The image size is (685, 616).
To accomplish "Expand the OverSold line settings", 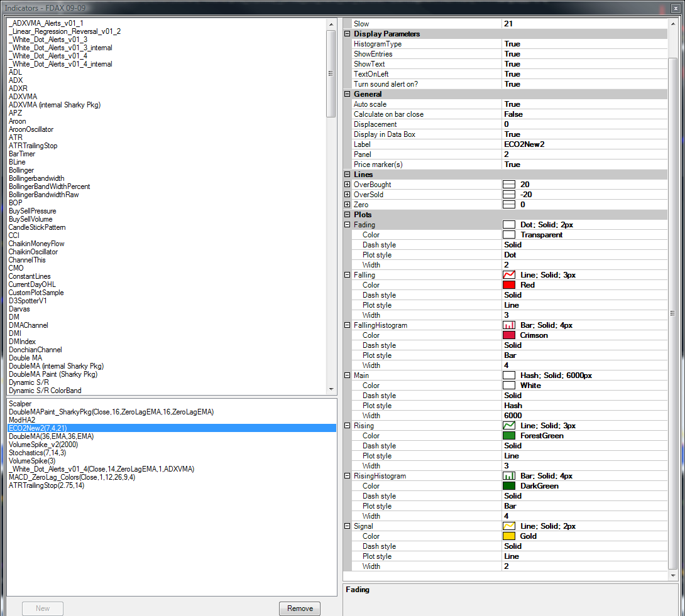I will 348,194.
